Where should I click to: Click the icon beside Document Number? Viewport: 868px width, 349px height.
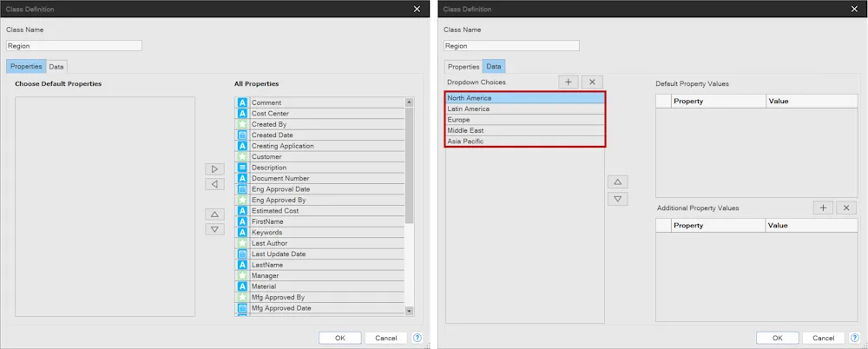point(242,178)
